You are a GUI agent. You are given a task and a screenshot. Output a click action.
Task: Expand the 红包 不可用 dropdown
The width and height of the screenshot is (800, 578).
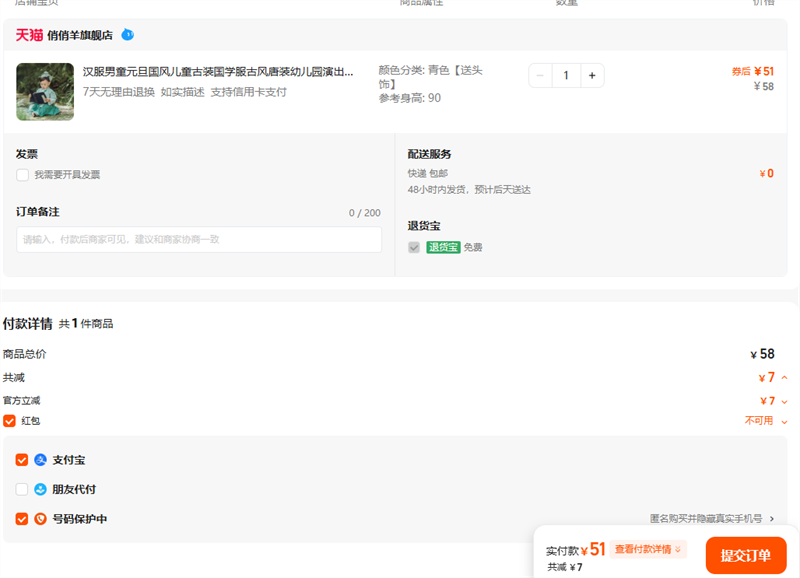784,421
